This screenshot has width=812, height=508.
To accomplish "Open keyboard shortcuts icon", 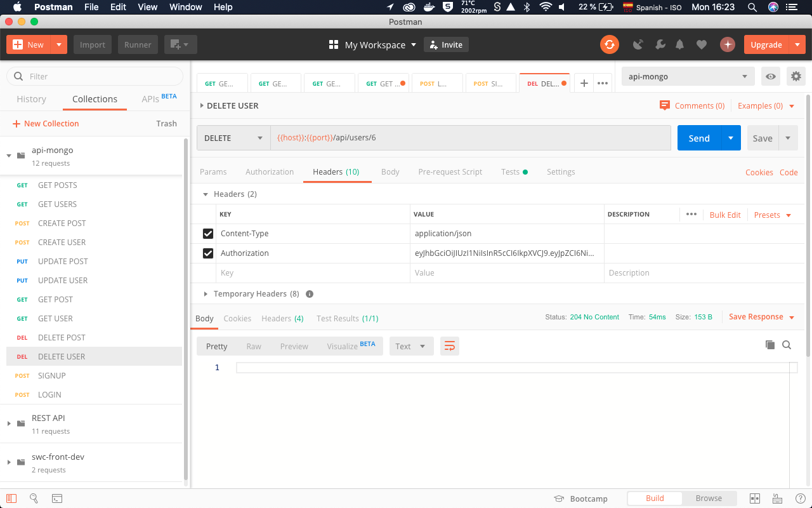I will coord(778,498).
